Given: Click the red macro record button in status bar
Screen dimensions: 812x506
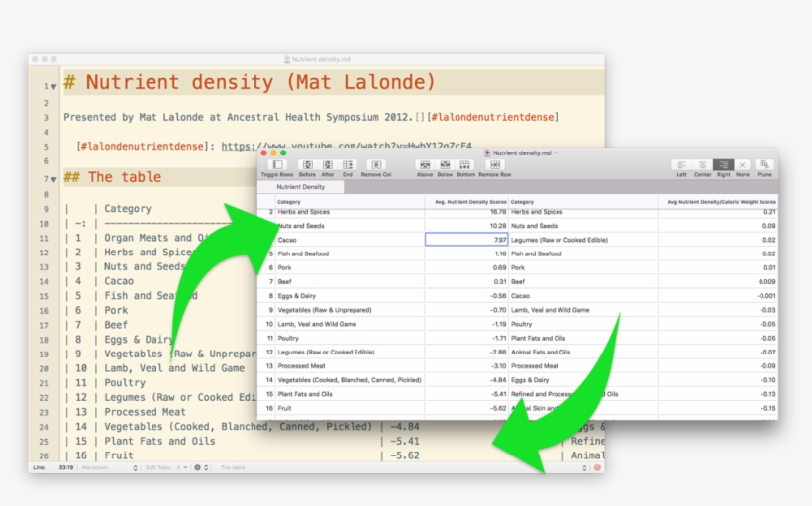Looking at the screenshot, I should click(x=597, y=467).
